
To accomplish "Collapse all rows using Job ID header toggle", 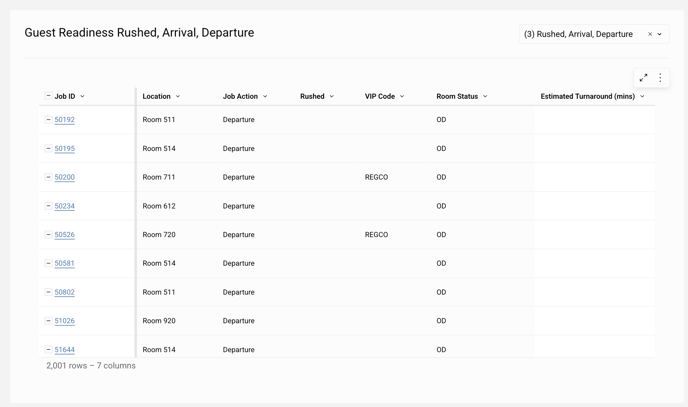I will pos(48,97).
